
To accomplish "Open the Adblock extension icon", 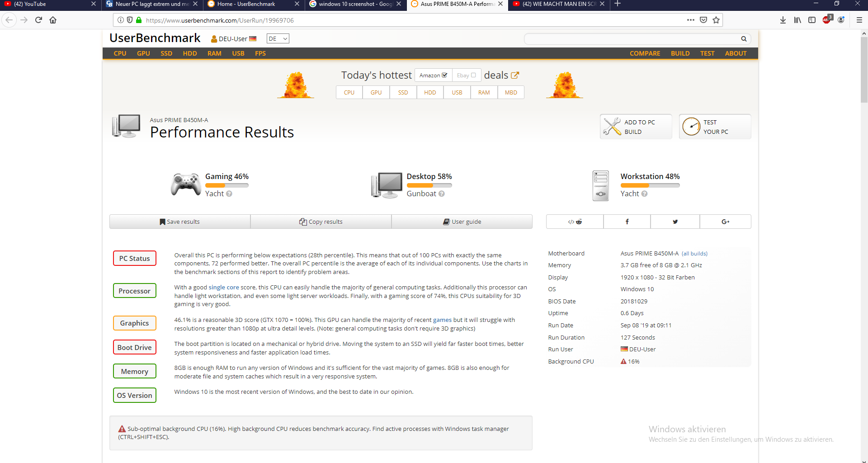I will point(827,19).
